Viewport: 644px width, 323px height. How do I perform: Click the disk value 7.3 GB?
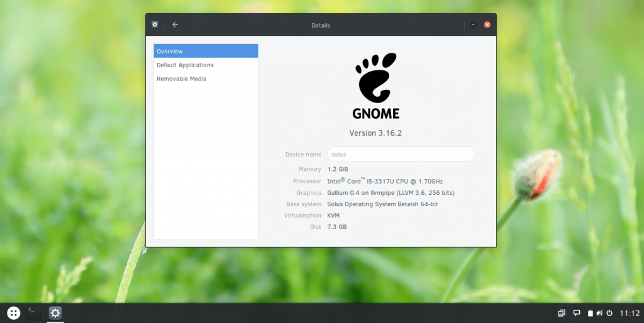tap(337, 227)
